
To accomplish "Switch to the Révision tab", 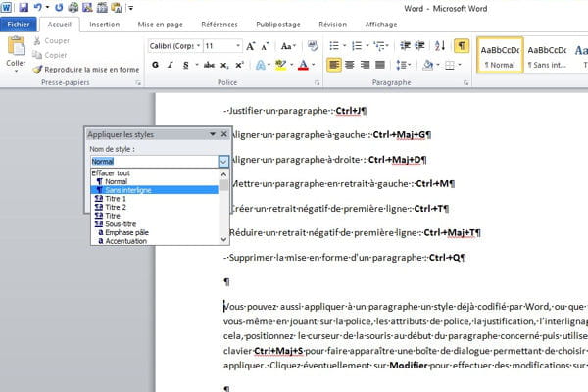I will [x=332, y=24].
